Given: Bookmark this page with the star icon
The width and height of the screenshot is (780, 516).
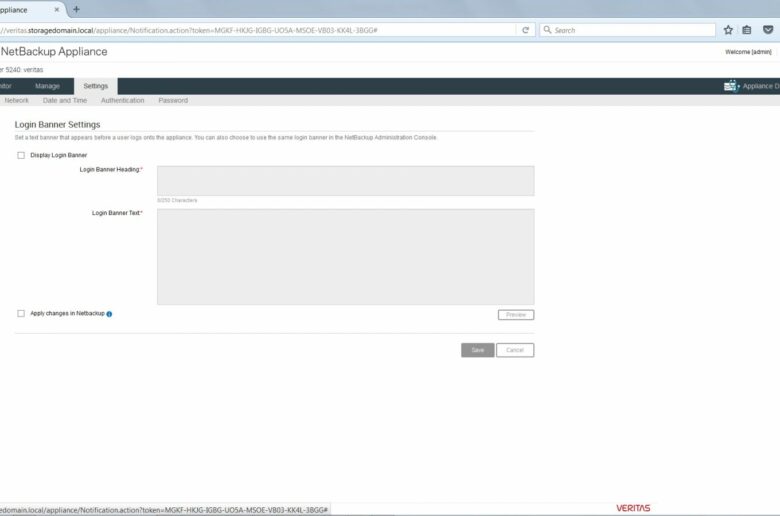Looking at the screenshot, I should 728,30.
